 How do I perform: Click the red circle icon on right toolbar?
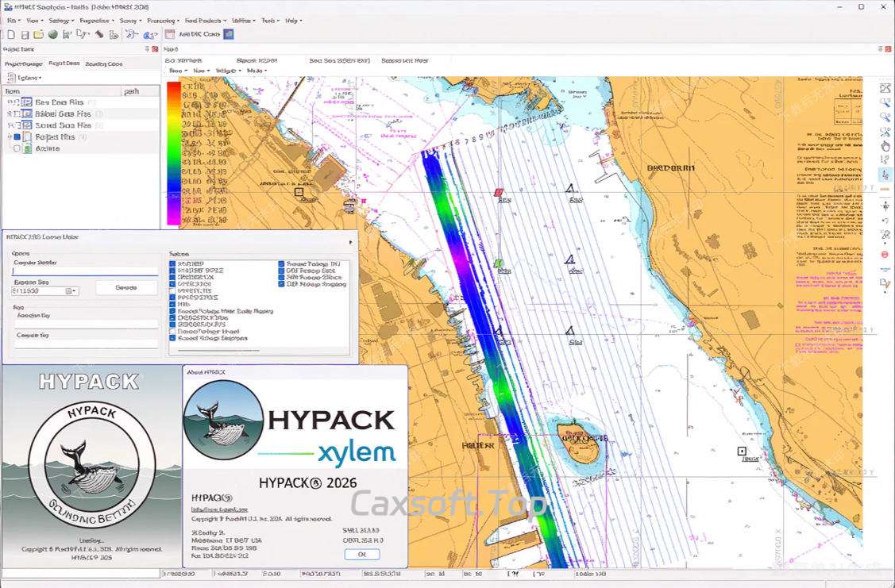click(x=885, y=254)
